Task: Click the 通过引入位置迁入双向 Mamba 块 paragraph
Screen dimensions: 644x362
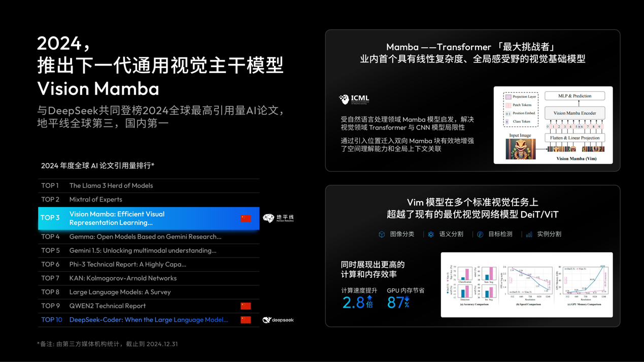Action: tap(407, 145)
